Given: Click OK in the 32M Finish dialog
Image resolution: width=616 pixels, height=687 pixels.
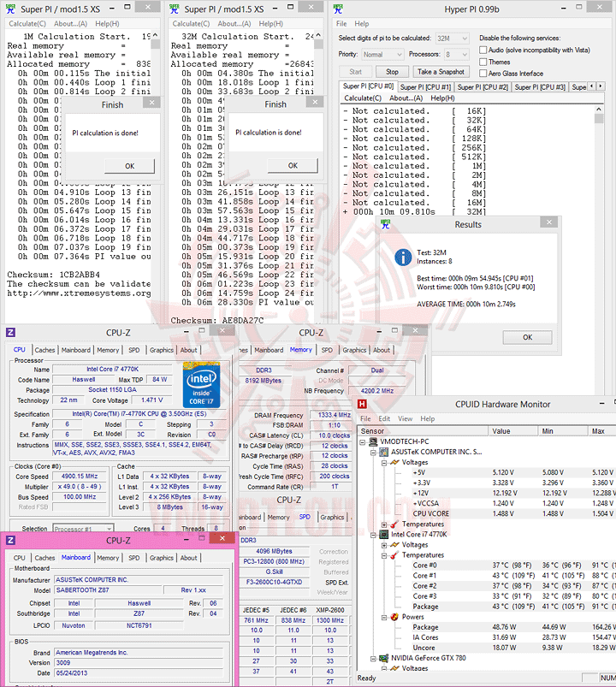Looking at the screenshot, I should pyautogui.click(x=293, y=166).
